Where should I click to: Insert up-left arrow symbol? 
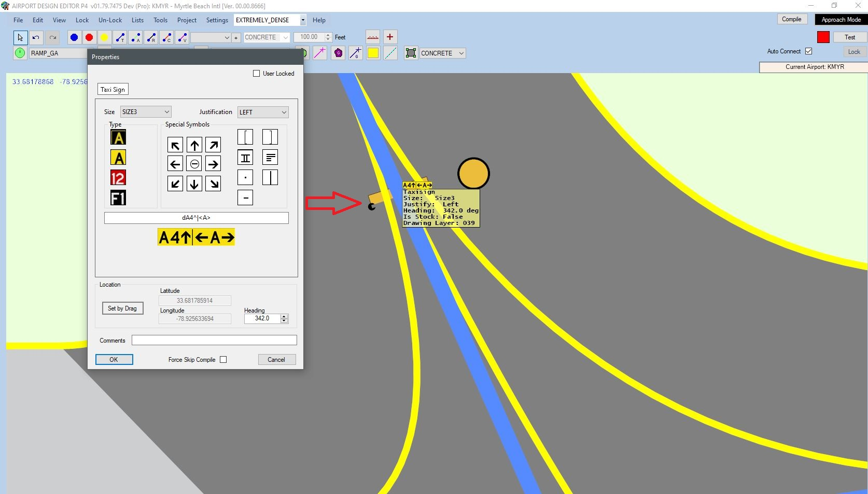tap(175, 145)
